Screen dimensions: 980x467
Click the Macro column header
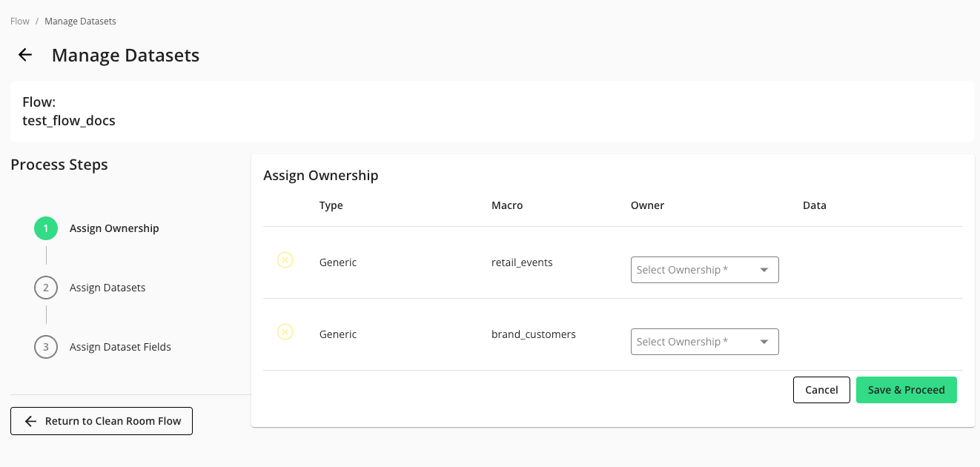tap(507, 205)
